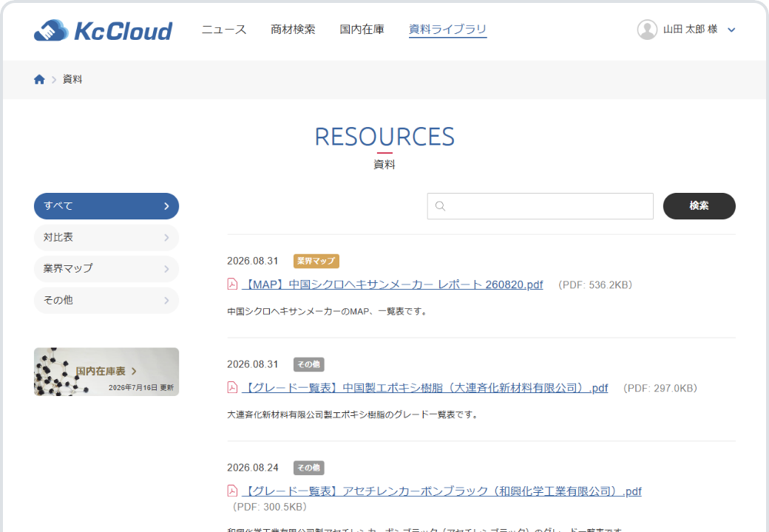This screenshot has height=532, width=769.
Task: Click the 山田 太郎 様 user name
Action: click(691, 30)
